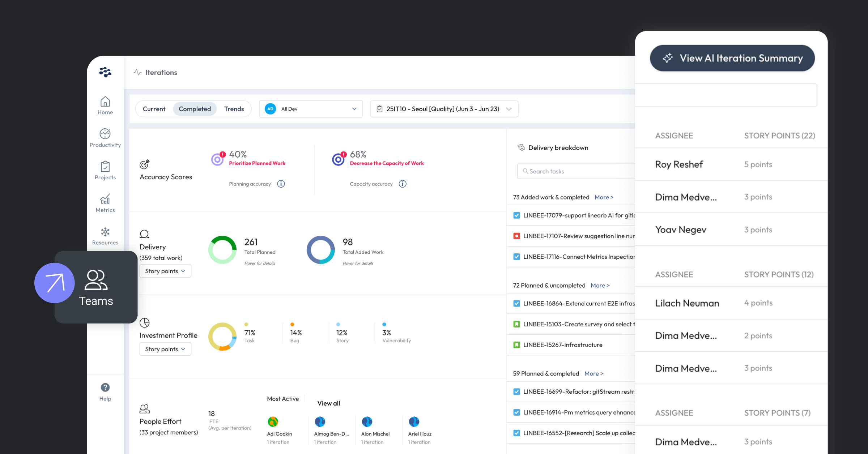Click View AI Iteration Summary
Screen dimensions: 868x454
point(732,58)
